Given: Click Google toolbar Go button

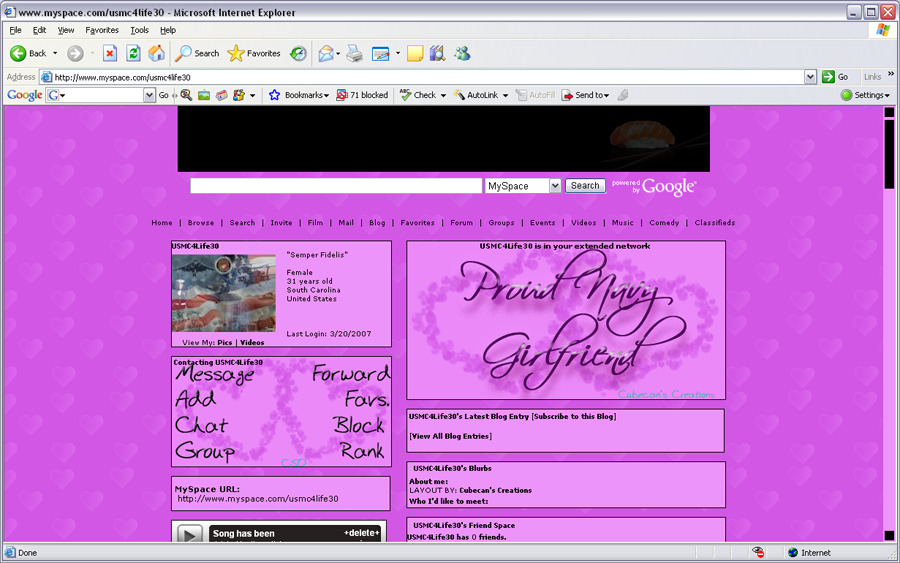Looking at the screenshot, I should point(164,95).
